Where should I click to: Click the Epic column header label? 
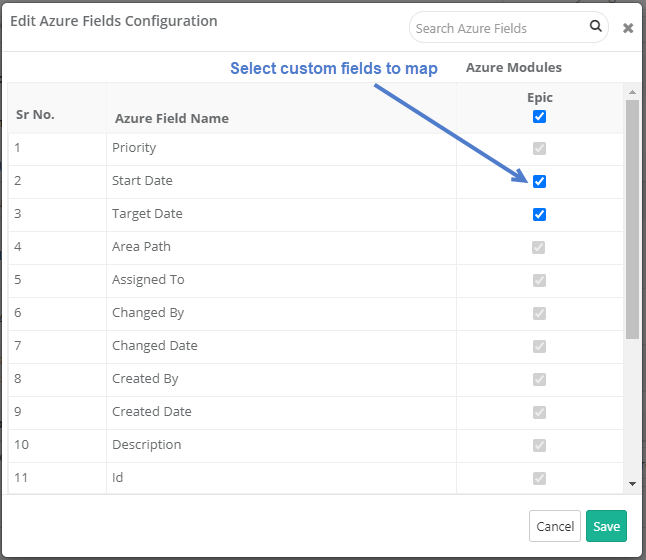(x=540, y=98)
